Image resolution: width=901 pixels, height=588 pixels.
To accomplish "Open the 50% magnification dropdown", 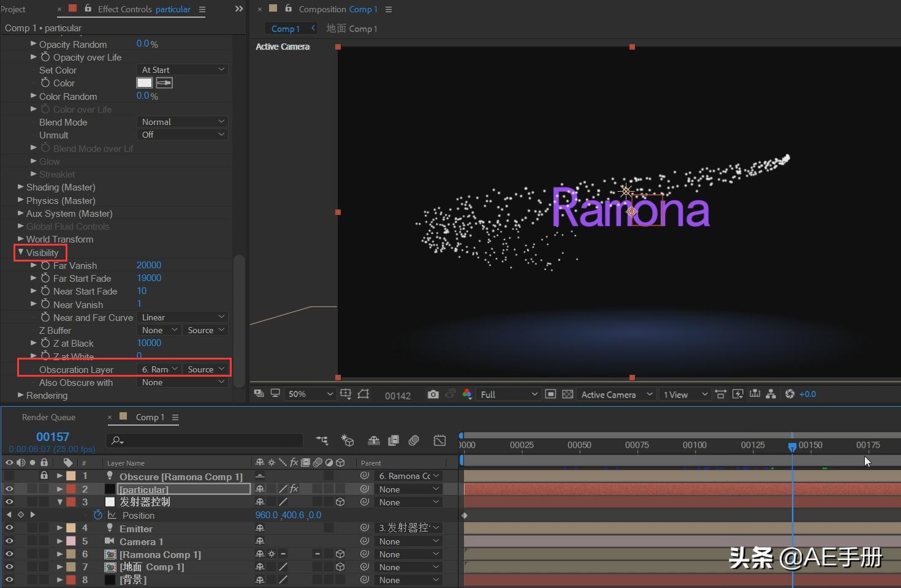I will 311,394.
